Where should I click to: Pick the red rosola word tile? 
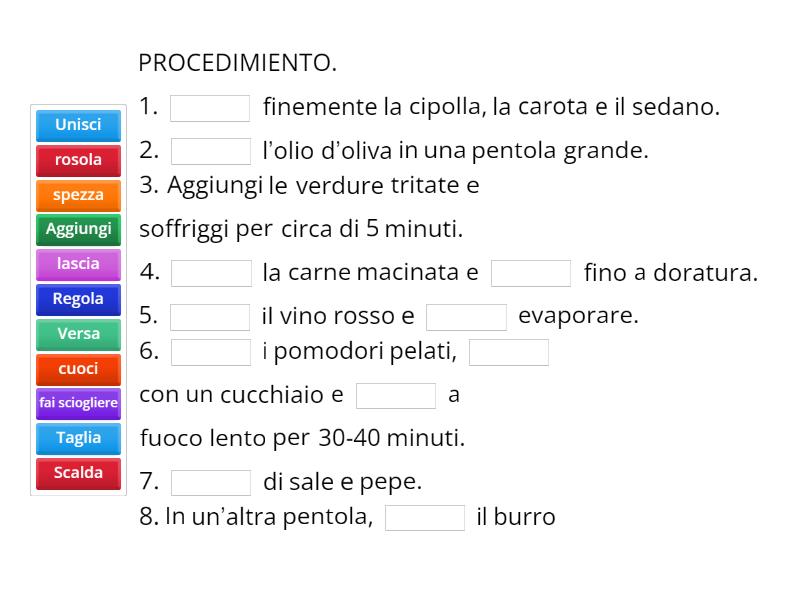[x=78, y=160]
